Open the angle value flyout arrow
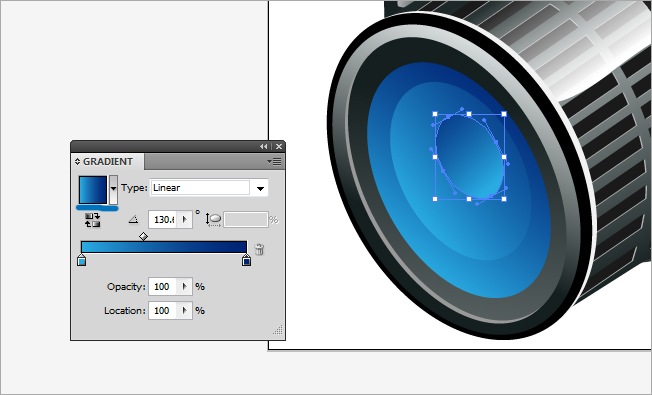Screen dimensions: 652x395 185,220
